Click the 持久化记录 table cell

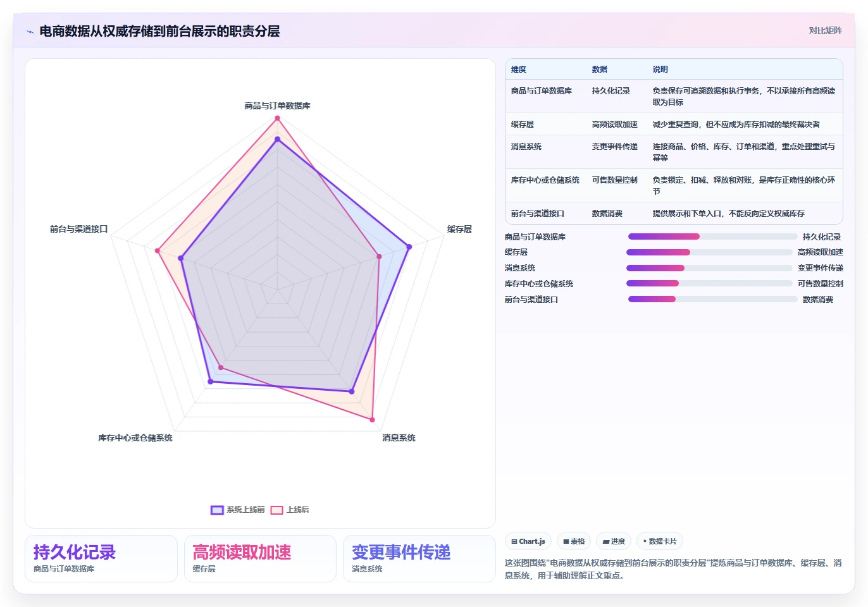coord(611,91)
